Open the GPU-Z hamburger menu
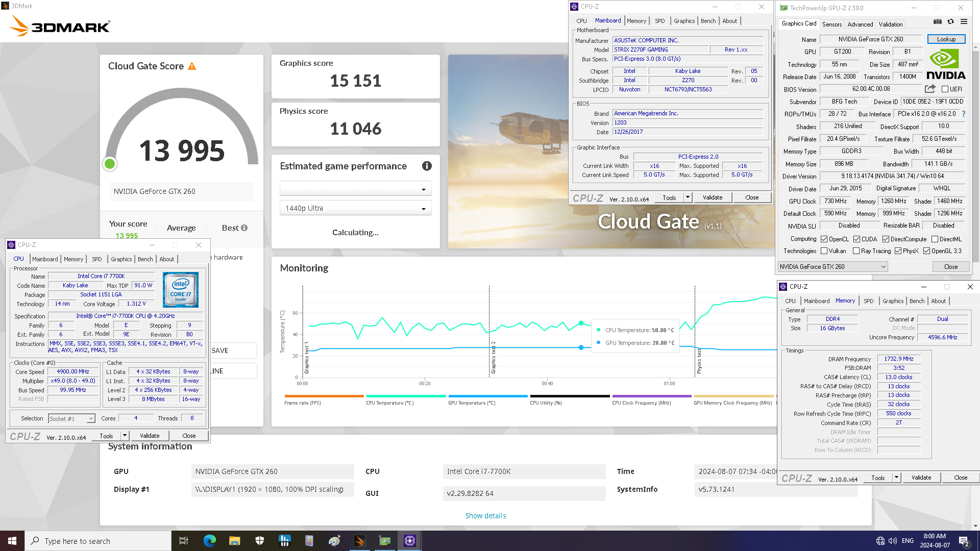Viewport: 980px width, 551px height. 964,21
